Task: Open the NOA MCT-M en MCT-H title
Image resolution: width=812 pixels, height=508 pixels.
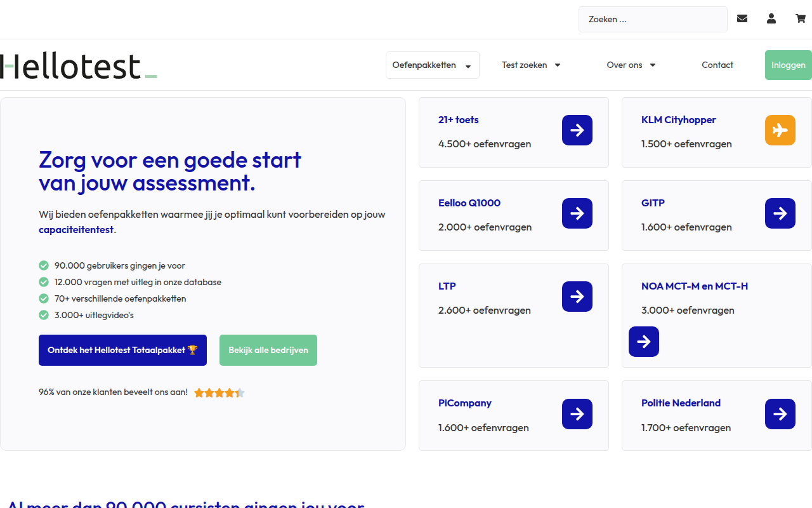Action: (695, 286)
